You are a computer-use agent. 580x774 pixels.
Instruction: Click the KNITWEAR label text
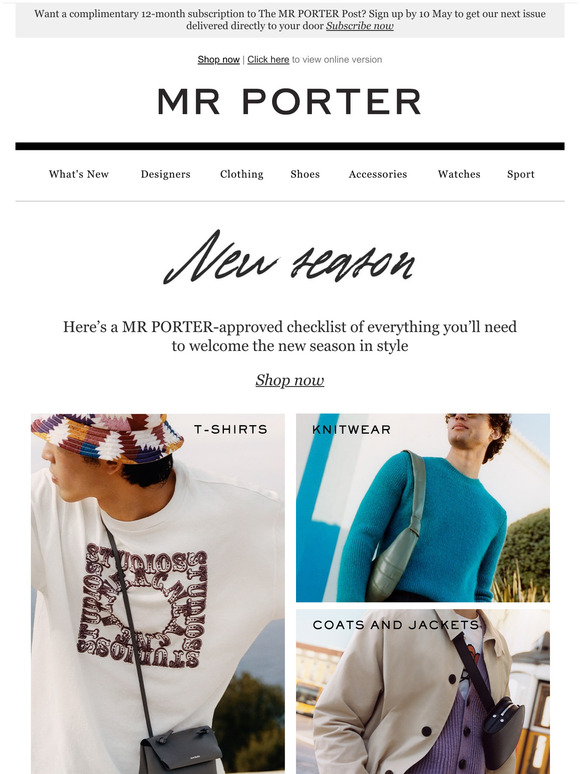point(351,430)
